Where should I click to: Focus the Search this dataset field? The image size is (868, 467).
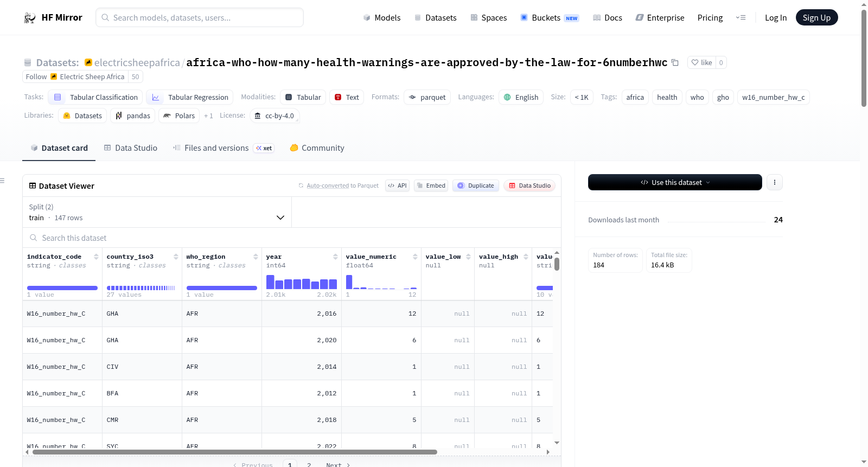click(292, 238)
